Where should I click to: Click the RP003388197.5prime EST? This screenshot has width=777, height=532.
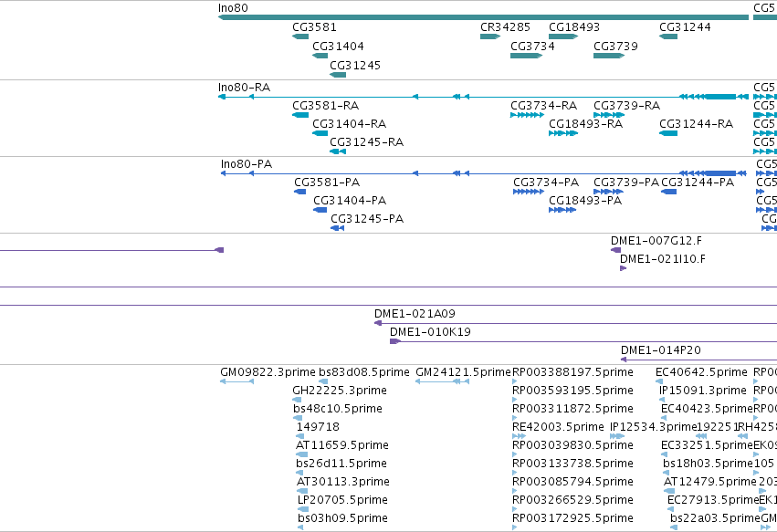[x=515, y=381]
